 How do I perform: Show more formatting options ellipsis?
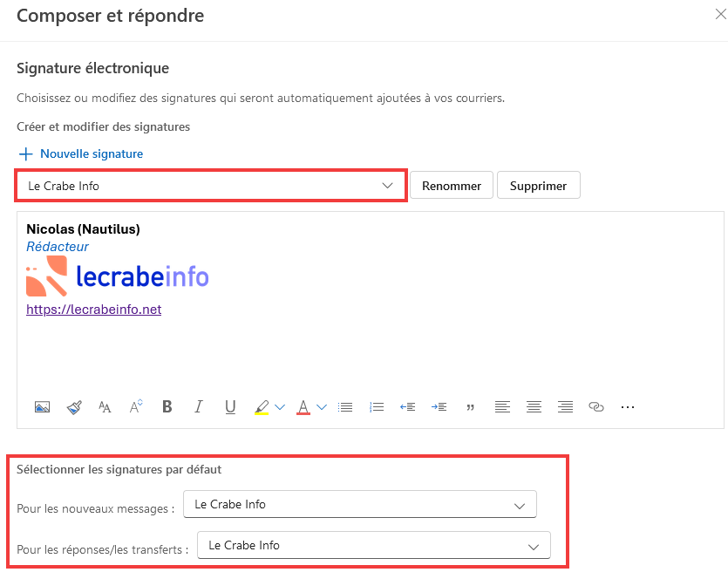coord(628,407)
